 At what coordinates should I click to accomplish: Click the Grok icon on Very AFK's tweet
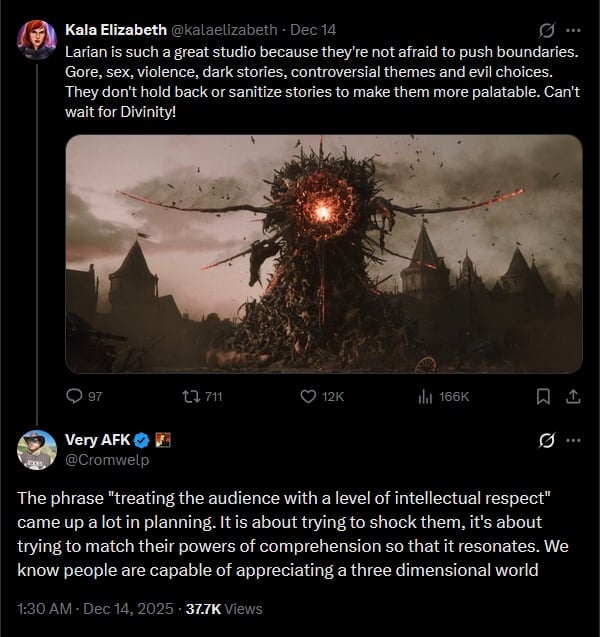[547, 440]
